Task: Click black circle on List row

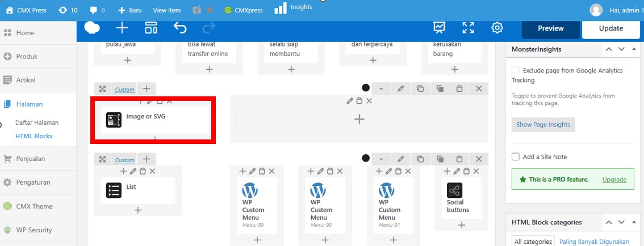Action: [x=366, y=158]
